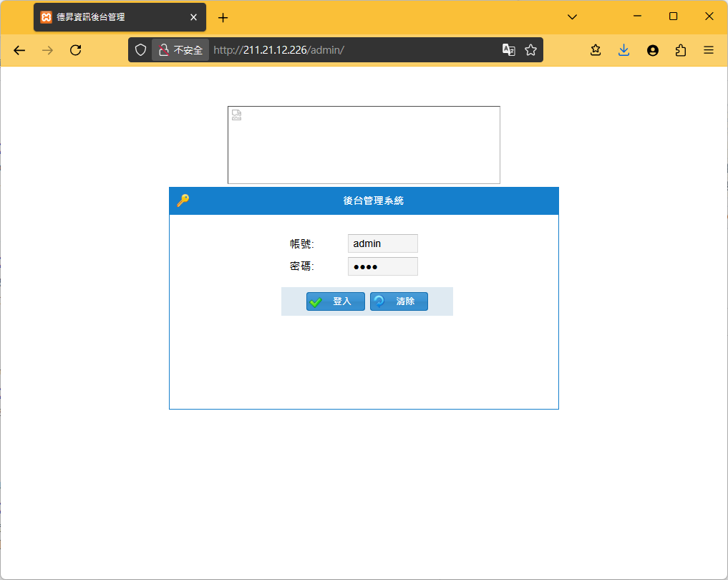This screenshot has height=580, width=728.
Task: Bookmark this page with the star
Action: click(530, 50)
